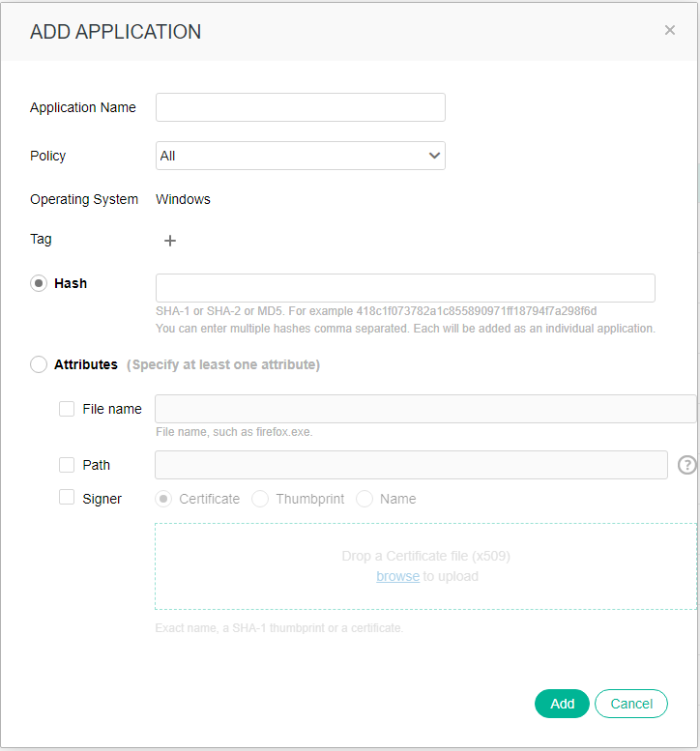This screenshot has width=700, height=751.
Task: Close the Add Application dialog with X
Action: coord(670,30)
